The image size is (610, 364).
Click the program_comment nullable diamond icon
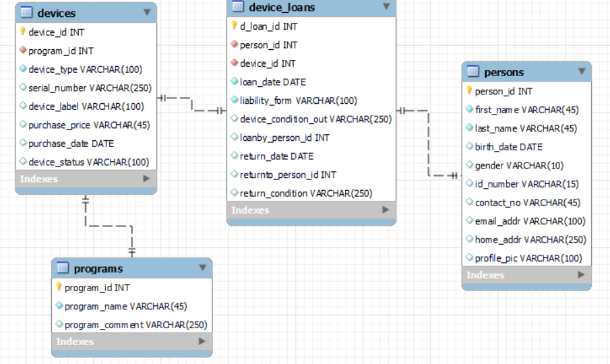[59, 324]
